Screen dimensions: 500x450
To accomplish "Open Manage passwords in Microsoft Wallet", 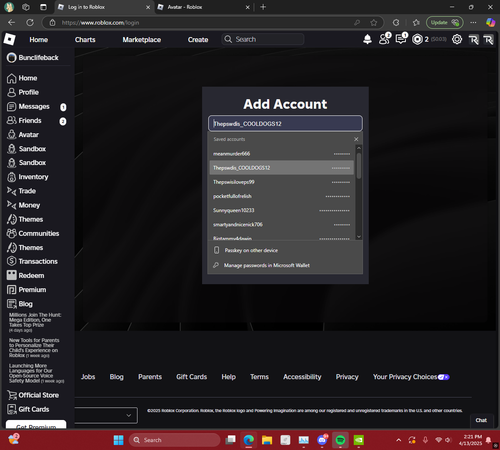I will (x=285, y=265).
